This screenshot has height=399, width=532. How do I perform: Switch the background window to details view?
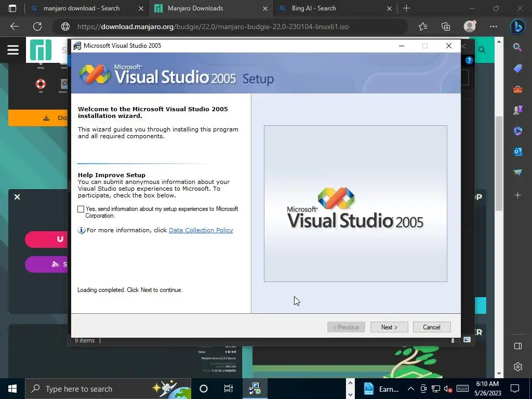coord(455,340)
